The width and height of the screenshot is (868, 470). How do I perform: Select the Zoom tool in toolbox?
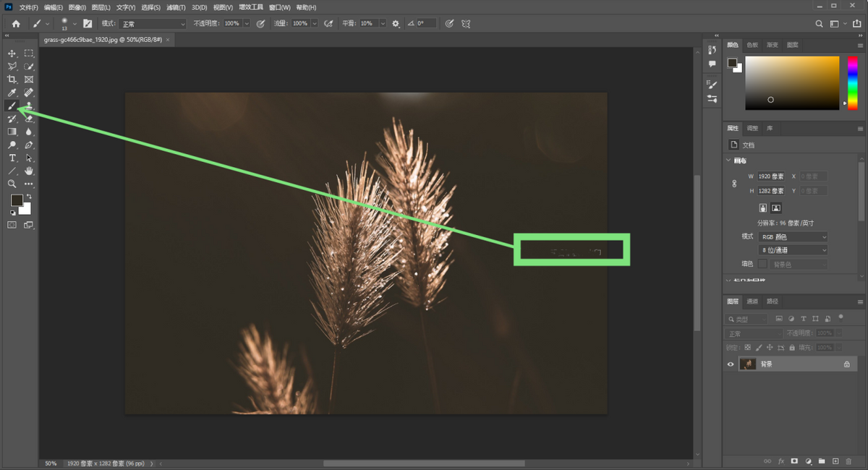(x=12, y=184)
